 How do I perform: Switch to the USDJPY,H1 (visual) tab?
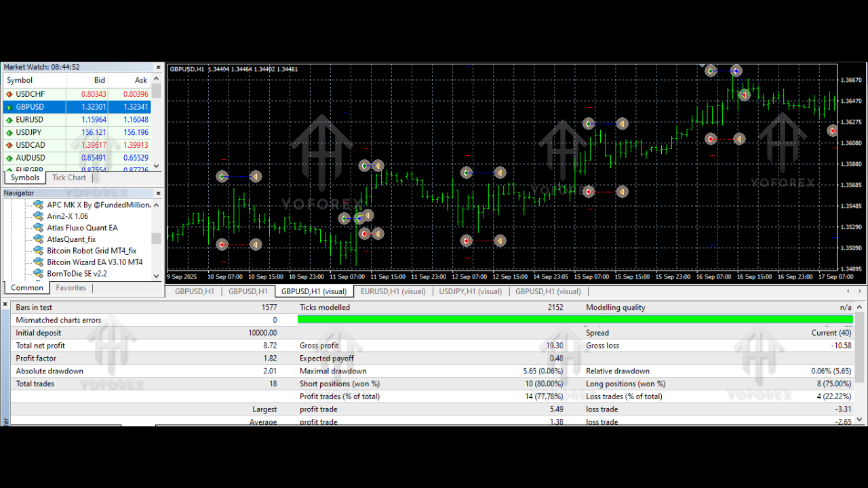pos(470,291)
